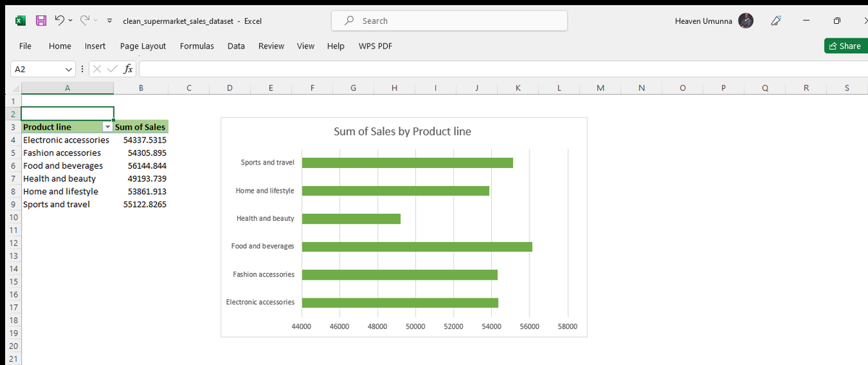Switch to the Page Layout tab
The height and width of the screenshot is (365, 868).
tap(143, 46)
